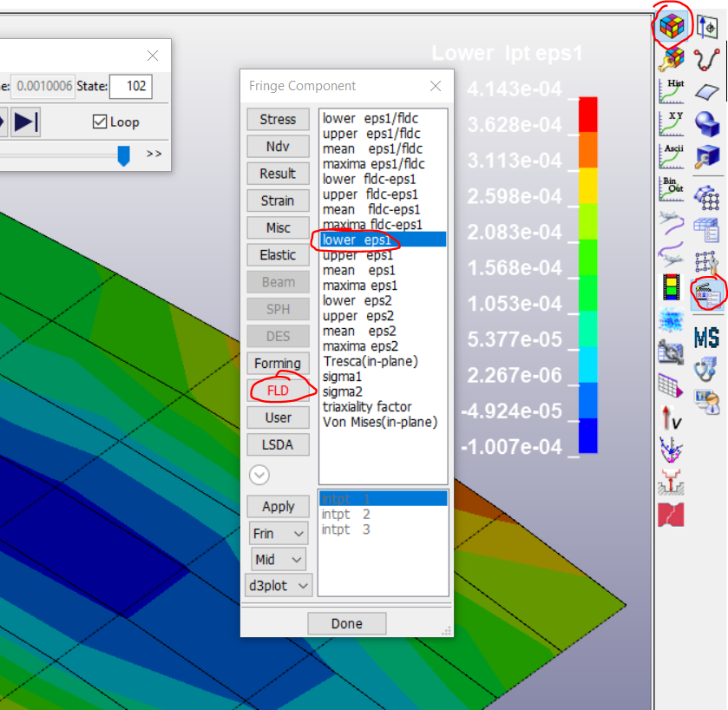This screenshot has height=710, width=728.
Task: Open the filmstrip animation icon
Action: [672, 286]
